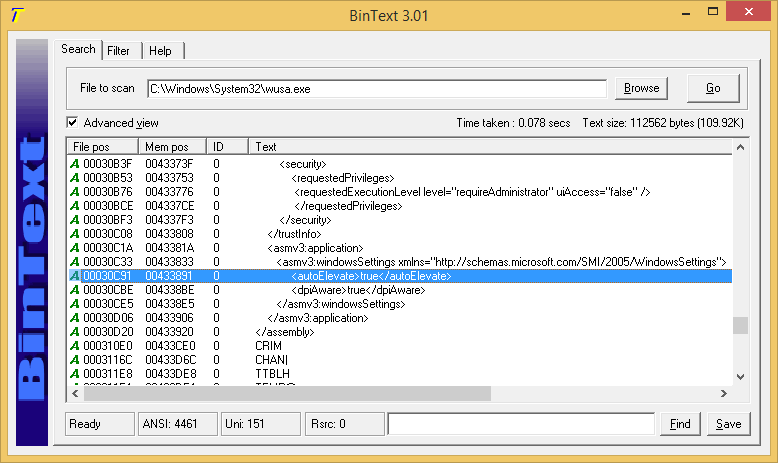Click the ANSI icon beside 00030C1A row
The image size is (778, 463).
pos(74,248)
